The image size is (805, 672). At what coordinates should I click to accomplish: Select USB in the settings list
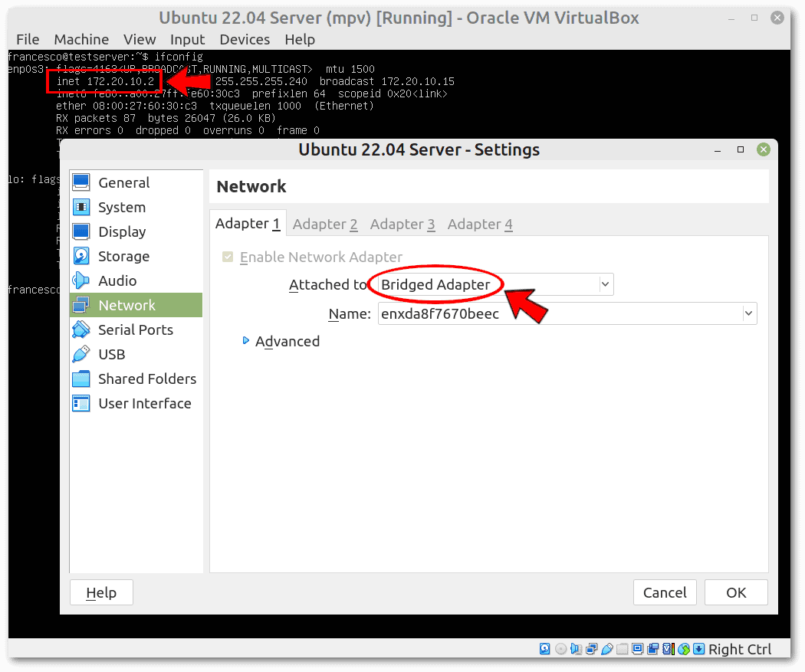[x=136, y=354]
